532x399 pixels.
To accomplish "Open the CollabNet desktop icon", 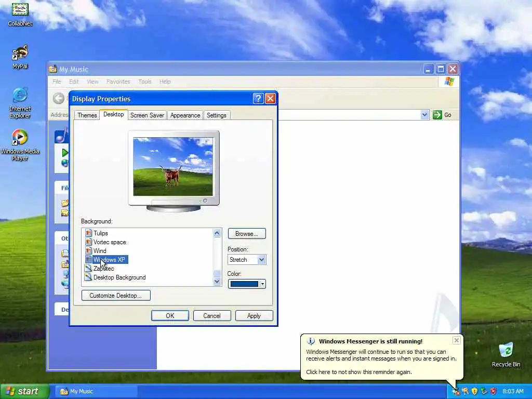I will 20,14.
